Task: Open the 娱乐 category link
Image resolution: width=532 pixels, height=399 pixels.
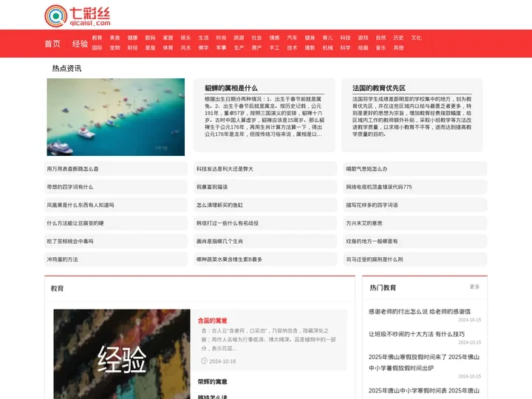Action: coord(185,38)
